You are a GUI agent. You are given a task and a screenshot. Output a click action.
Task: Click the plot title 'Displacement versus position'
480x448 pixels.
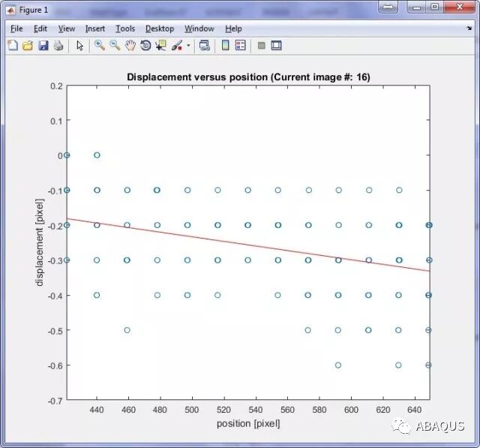tap(248, 77)
